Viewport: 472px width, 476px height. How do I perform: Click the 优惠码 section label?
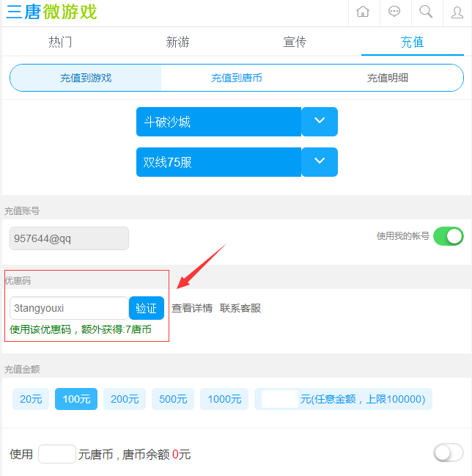(18, 280)
